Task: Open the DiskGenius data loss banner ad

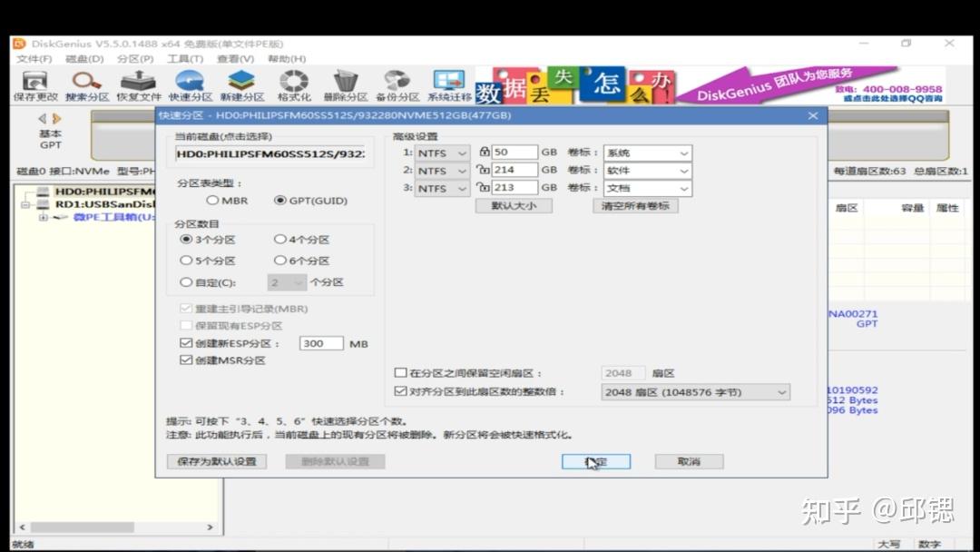Action: click(710, 85)
